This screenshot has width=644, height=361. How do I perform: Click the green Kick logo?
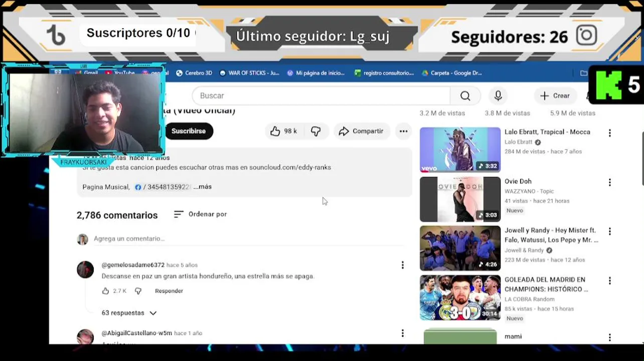608,85
